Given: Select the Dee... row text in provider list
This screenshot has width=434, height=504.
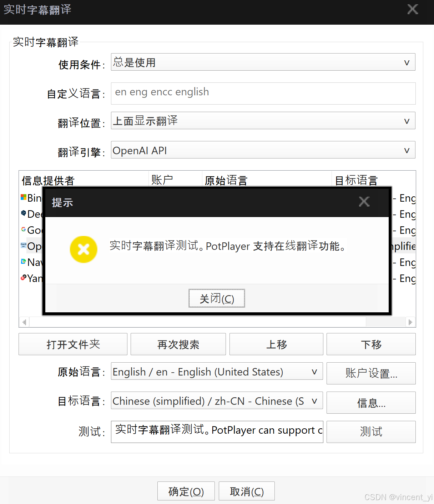Looking at the screenshot, I should click(x=35, y=214).
